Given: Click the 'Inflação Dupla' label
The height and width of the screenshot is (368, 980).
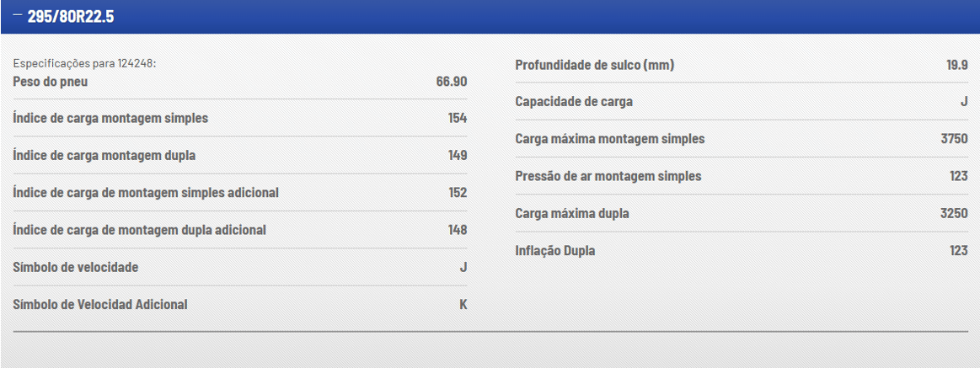Looking at the screenshot, I should click(x=555, y=251).
